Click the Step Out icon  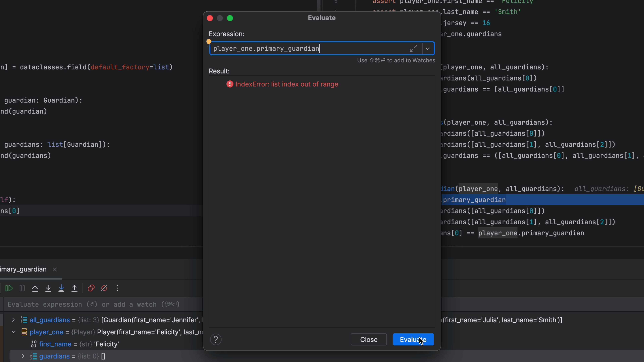74,288
